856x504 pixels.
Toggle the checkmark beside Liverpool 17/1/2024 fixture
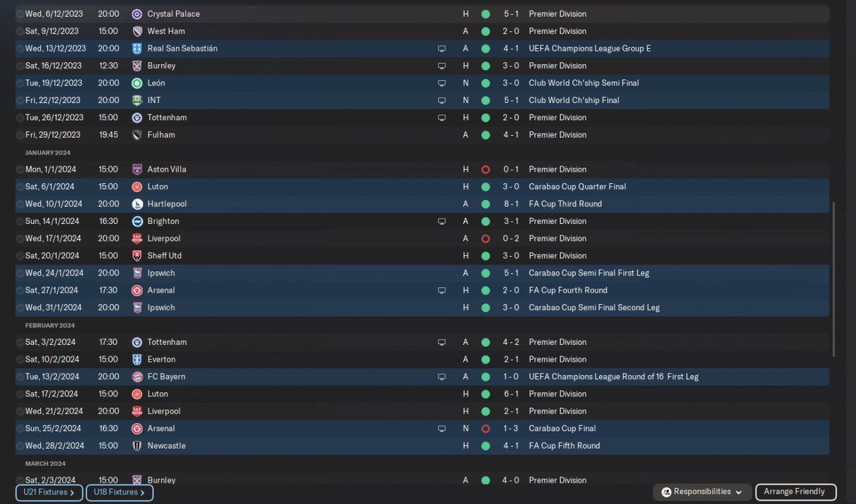[20, 239]
